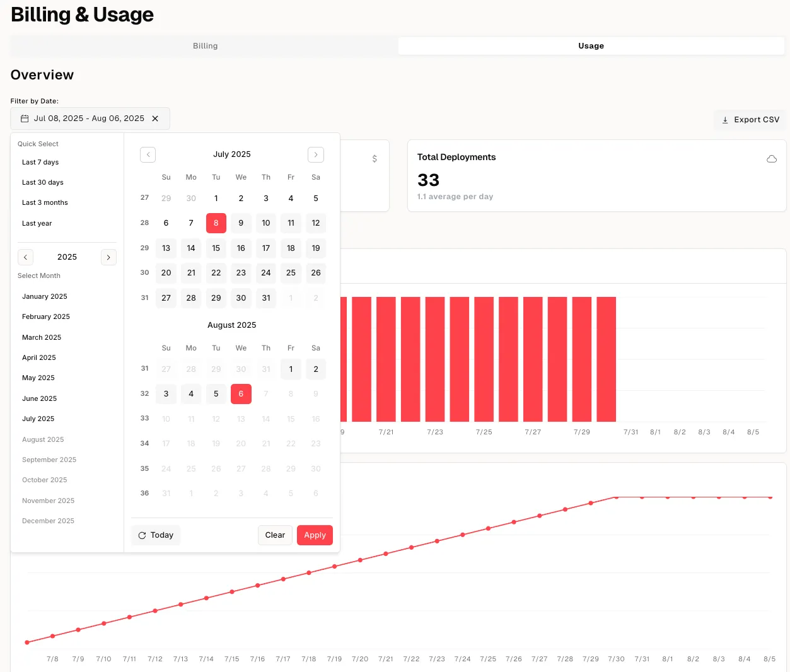
Task: Choose Last 3 months quick select
Action: pyautogui.click(x=45, y=203)
